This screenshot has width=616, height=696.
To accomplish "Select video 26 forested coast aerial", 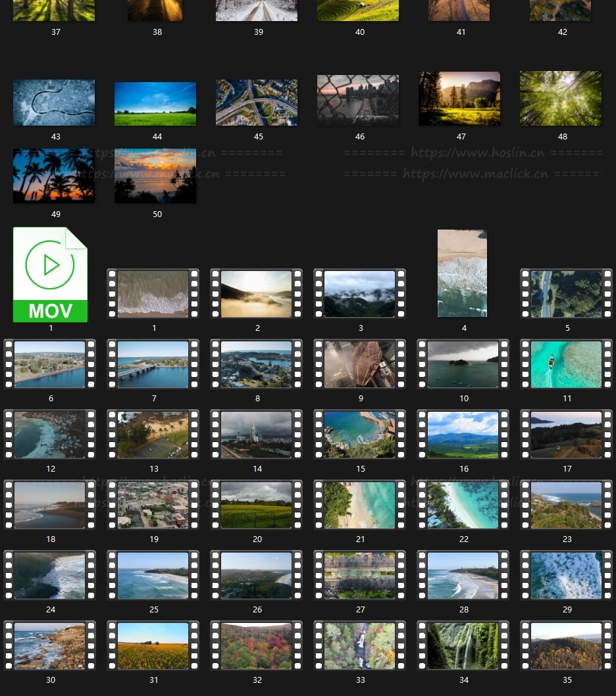I will coord(256,575).
